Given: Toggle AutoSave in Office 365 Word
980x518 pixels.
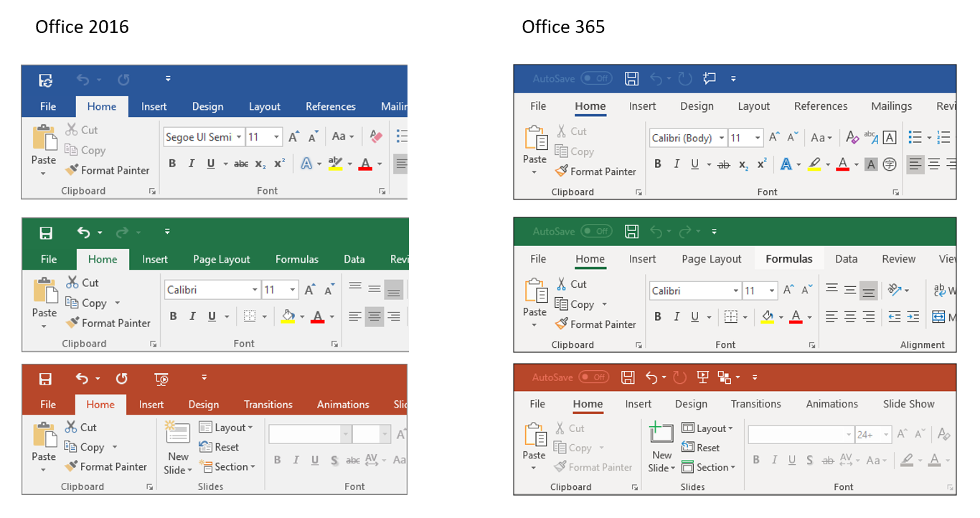Looking at the screenshot, I should [596, 78].
